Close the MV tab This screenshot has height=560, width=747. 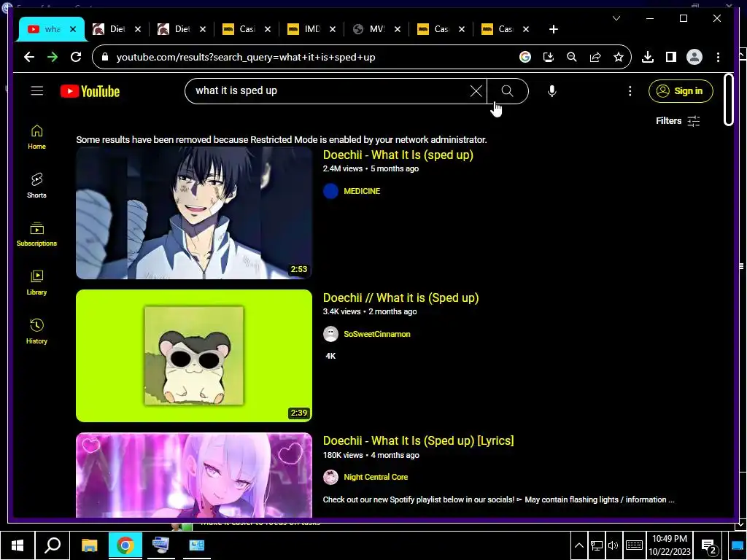coord(398,29)
